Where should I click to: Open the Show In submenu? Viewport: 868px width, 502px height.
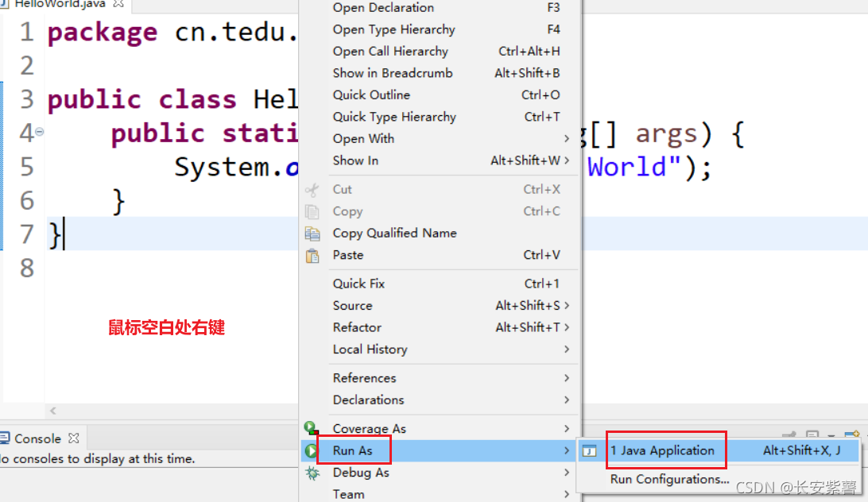pos(440,160)
